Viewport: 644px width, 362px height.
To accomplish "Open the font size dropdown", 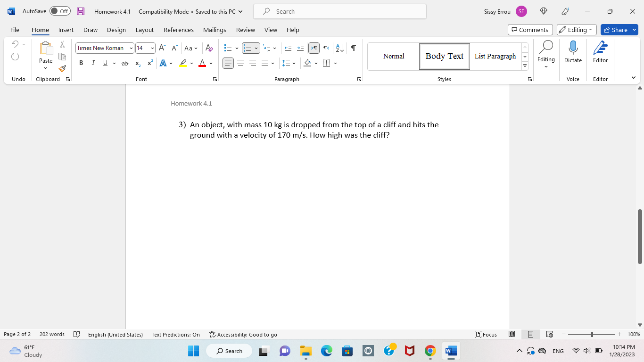I will click(151, 48).
